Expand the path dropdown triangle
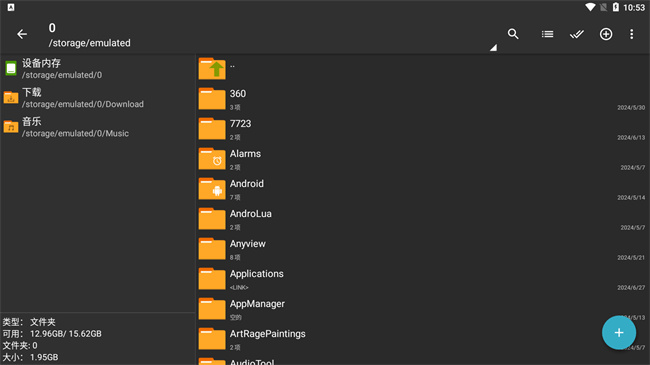 [x=493, y=48]
